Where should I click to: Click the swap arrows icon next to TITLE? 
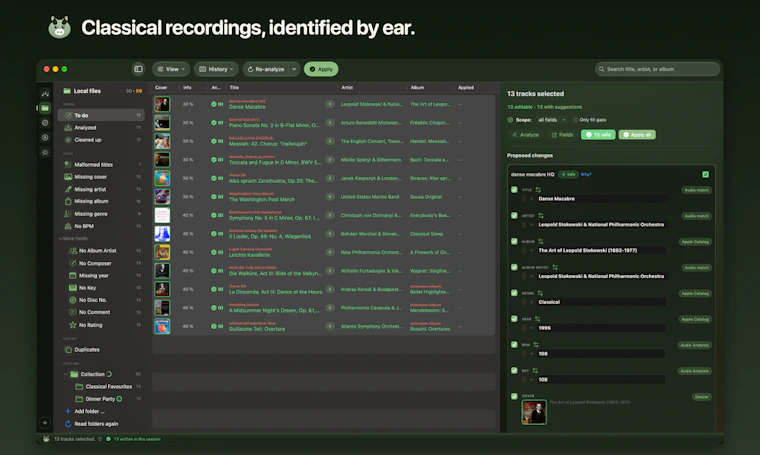click(538, 190)
